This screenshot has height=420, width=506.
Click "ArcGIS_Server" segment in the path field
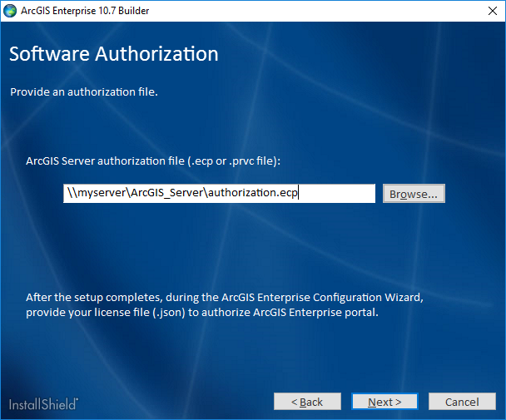(x=166, y=194)
